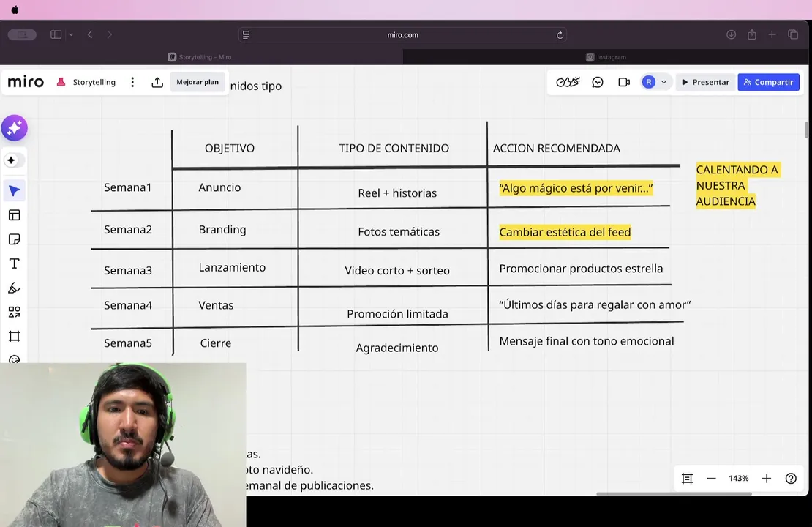
Task: Expand collaborators dropdown chevron
Action: pos(664,82)
